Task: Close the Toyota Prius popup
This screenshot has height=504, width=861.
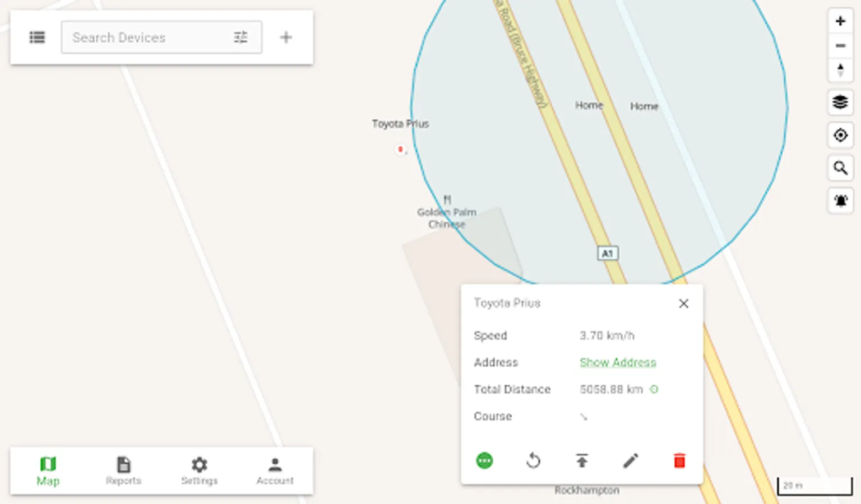Action: [683, 304]
